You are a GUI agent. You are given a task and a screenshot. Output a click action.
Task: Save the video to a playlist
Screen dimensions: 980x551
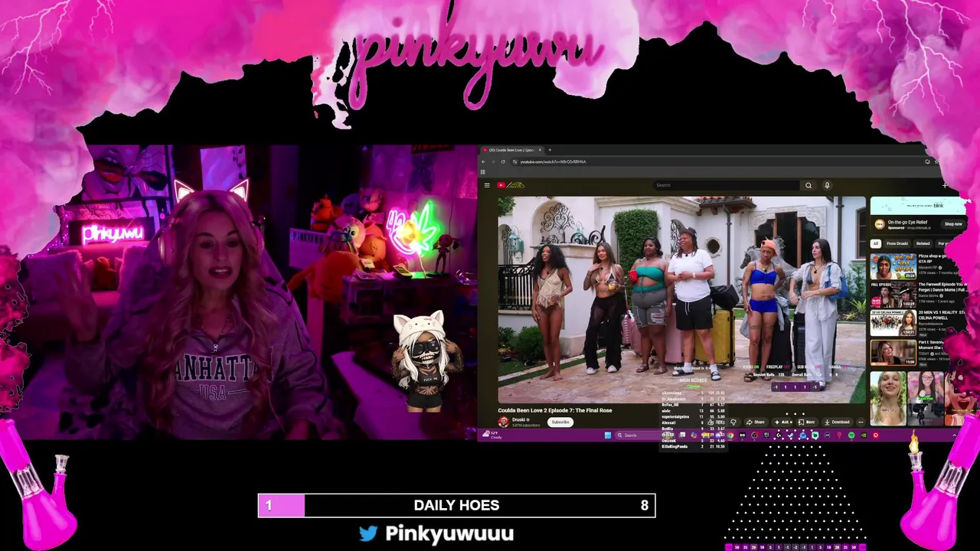pyautogui.click(x=807, y=422)
